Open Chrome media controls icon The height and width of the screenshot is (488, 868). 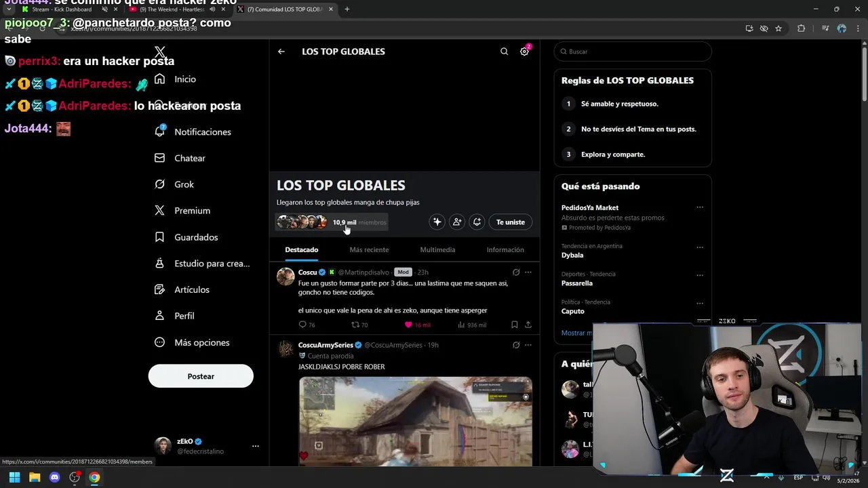point(825,28)
